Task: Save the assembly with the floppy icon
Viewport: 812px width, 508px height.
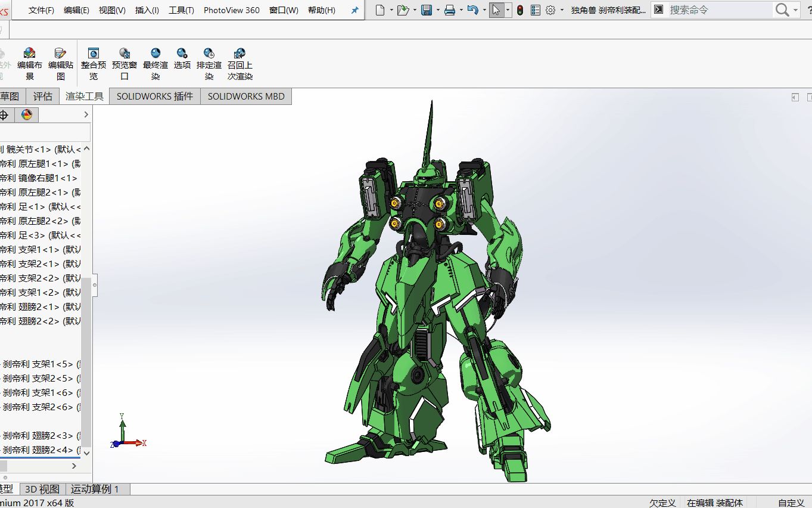Action: 427,10
